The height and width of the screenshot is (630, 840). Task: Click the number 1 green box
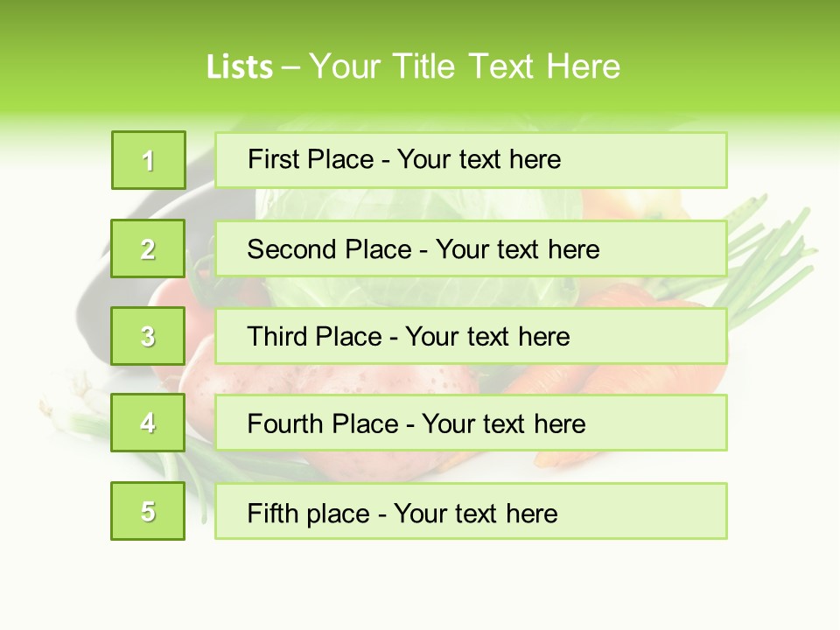click(149, 160)
